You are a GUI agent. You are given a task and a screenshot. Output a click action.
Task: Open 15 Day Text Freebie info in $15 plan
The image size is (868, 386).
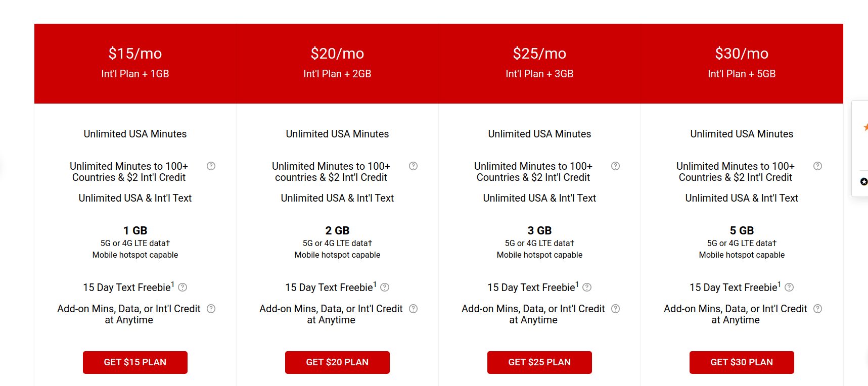click(183, 287)
